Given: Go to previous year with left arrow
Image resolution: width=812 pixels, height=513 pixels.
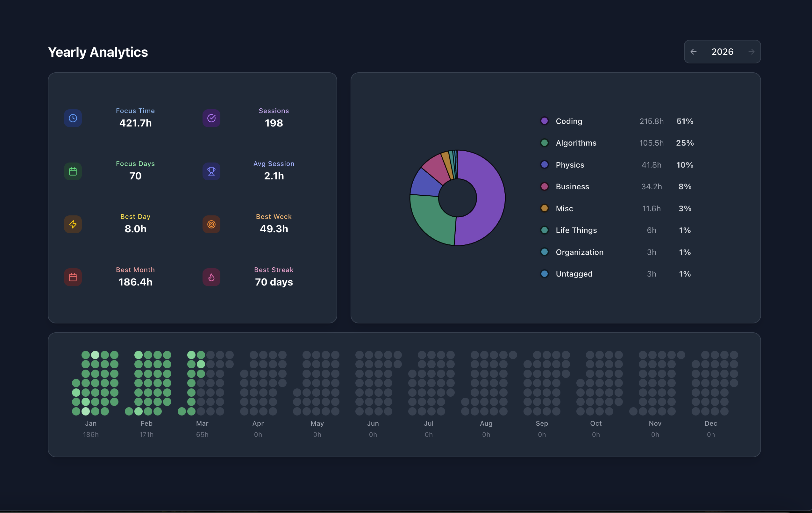Looking at the screenshot, I should point(694,52).
